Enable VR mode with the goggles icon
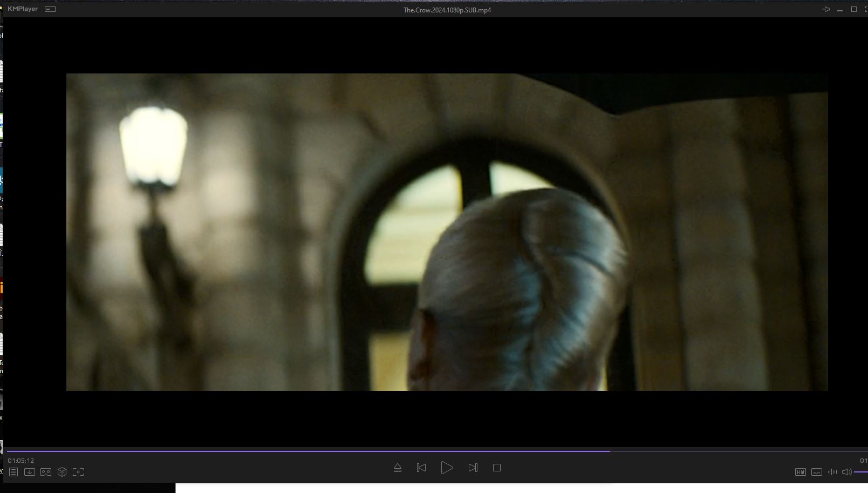Image resolution: width=868 pixels, height=493 pixels. 46,472
